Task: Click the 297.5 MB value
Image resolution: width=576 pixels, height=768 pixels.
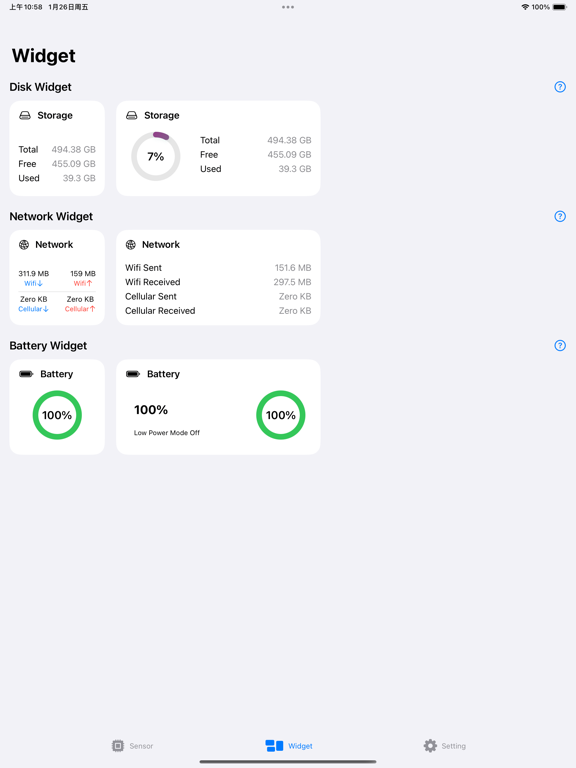Action: (x=292, y=282)
